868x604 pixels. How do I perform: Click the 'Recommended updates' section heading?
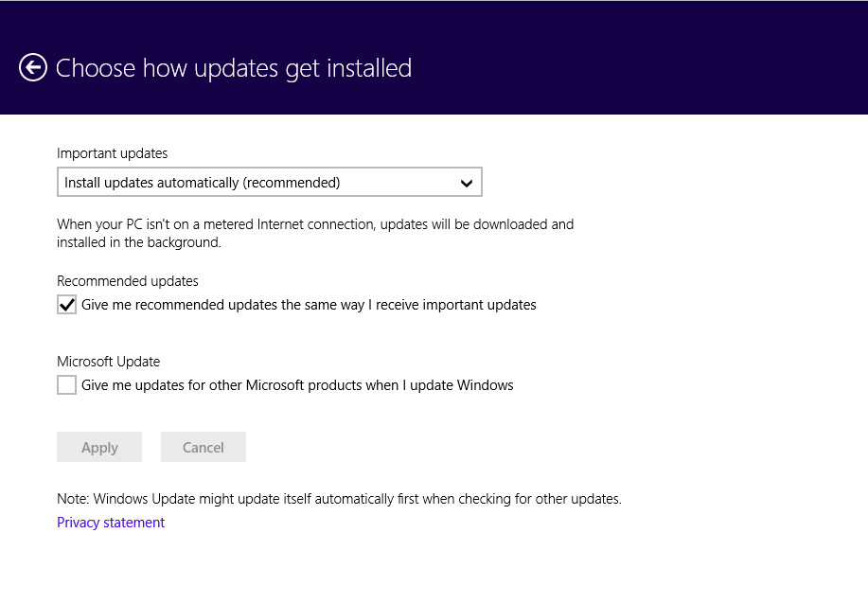pyautogui.click(x=128, y=281)
